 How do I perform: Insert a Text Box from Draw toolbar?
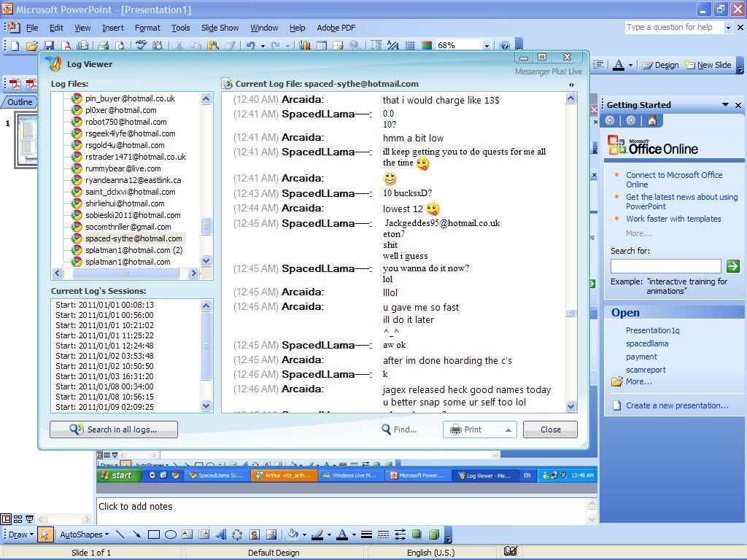pyautogui.click(x=187, y=534)
